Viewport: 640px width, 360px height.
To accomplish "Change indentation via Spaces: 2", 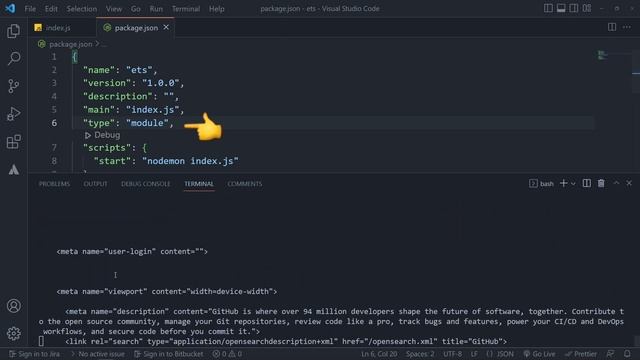I will (420, 354).
